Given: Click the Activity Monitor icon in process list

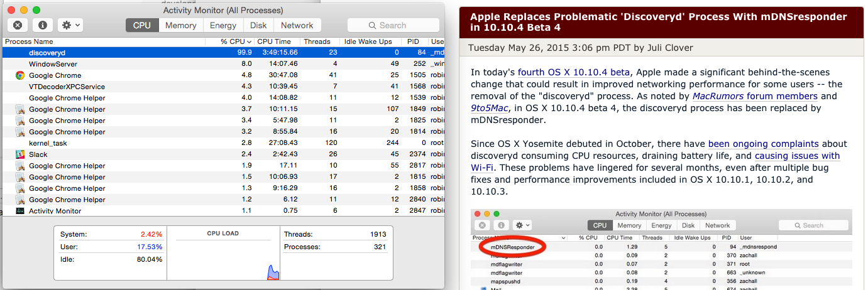Looking at the screenshot, I should (x=20, y=211).
